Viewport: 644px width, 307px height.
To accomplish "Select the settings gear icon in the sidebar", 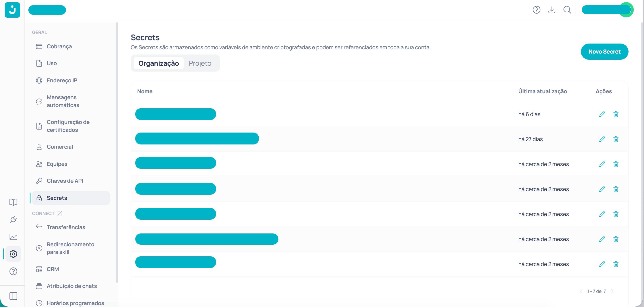I will [13, 254].
